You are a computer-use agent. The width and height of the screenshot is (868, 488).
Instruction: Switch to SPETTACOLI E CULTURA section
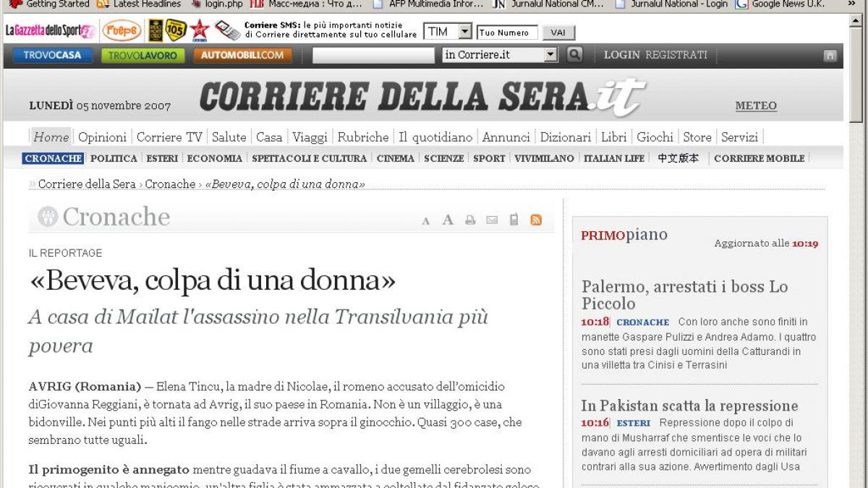310,158
